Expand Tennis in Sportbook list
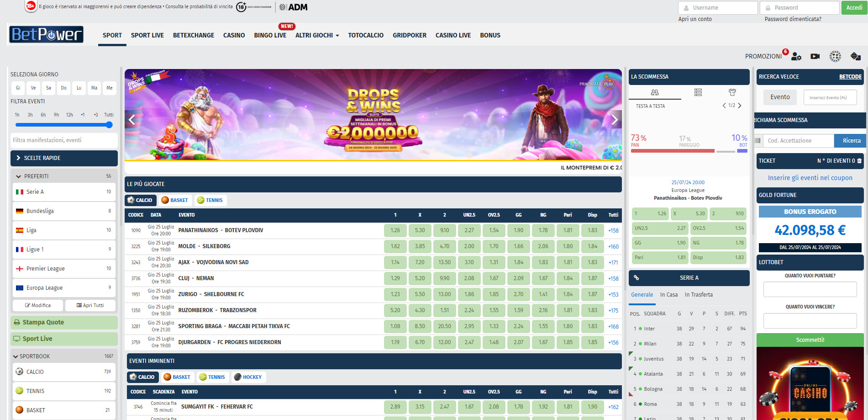The height and width of the screenshot is (420, 868). (x=64, y=391)
